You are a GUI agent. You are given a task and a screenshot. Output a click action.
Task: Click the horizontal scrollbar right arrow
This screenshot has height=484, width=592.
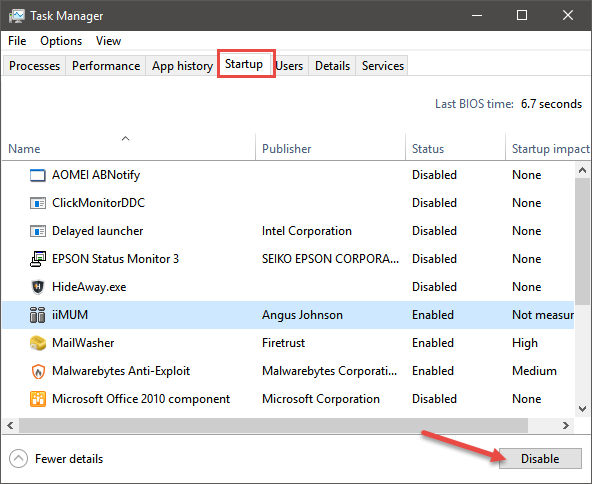565,425
